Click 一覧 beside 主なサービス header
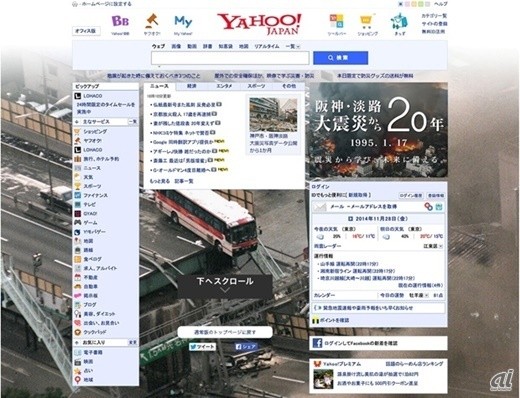This screenshot has height=398, width=520. tap(133, 122)
